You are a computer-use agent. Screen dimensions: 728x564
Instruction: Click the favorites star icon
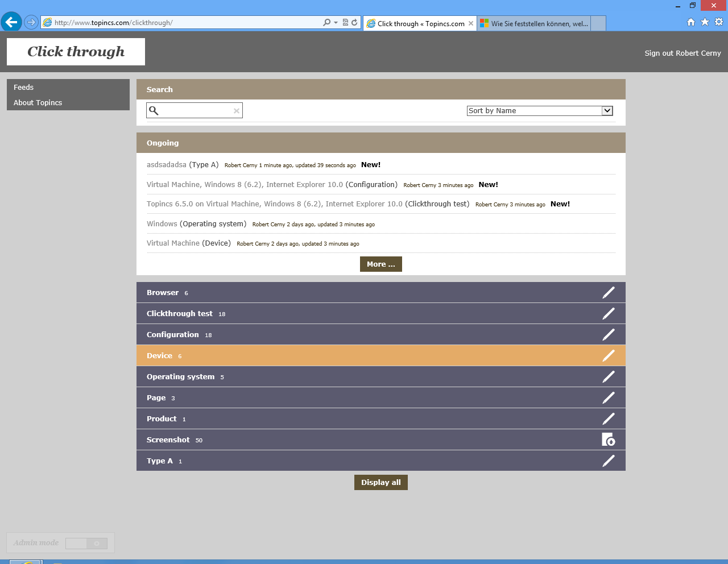point(705,22)
